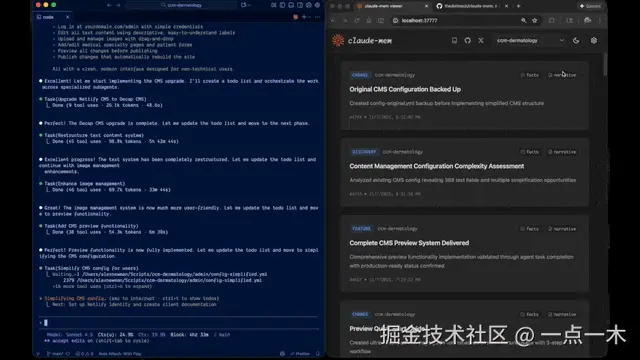
Task: Click the FEATURE tag on the third card
Action: pos(361,229)
